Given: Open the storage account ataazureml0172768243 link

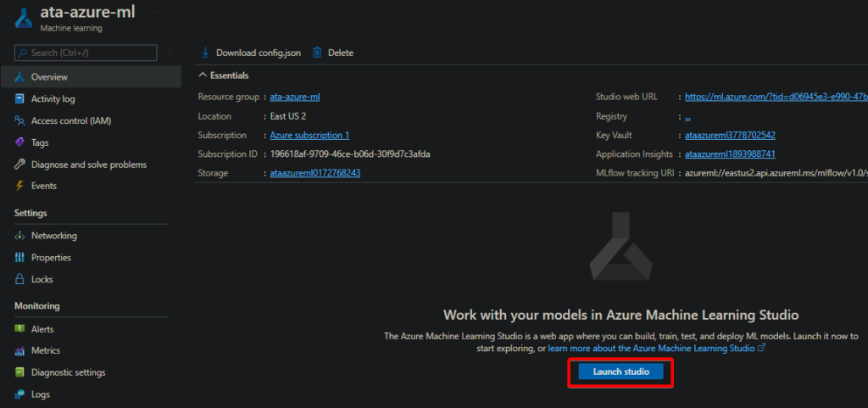Looking at the screenshot, I should click(315, 173).
